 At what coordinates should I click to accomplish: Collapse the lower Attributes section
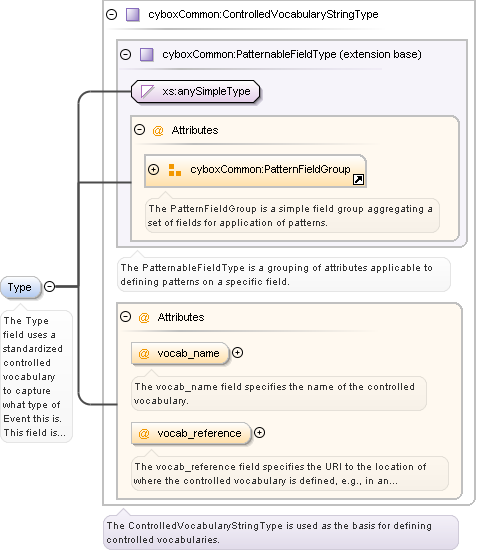pos(126,316)
